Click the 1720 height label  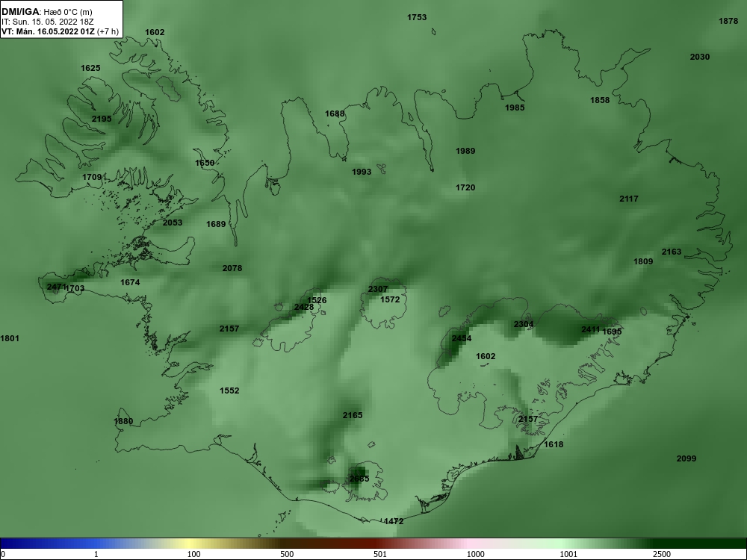pos(465,187)
